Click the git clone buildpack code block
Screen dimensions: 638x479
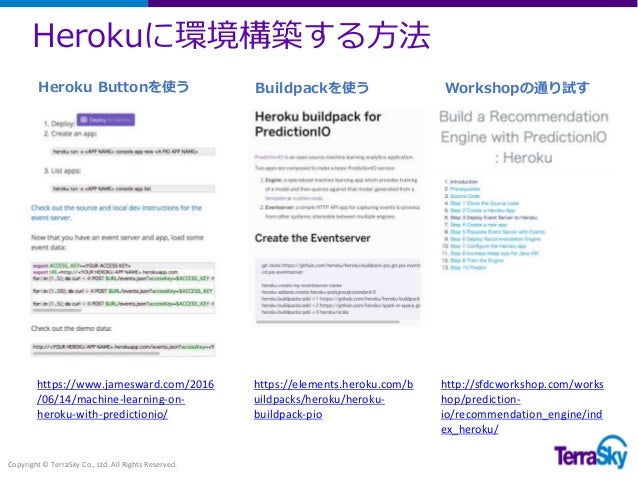pyautogui.click(x=338, y=291)
